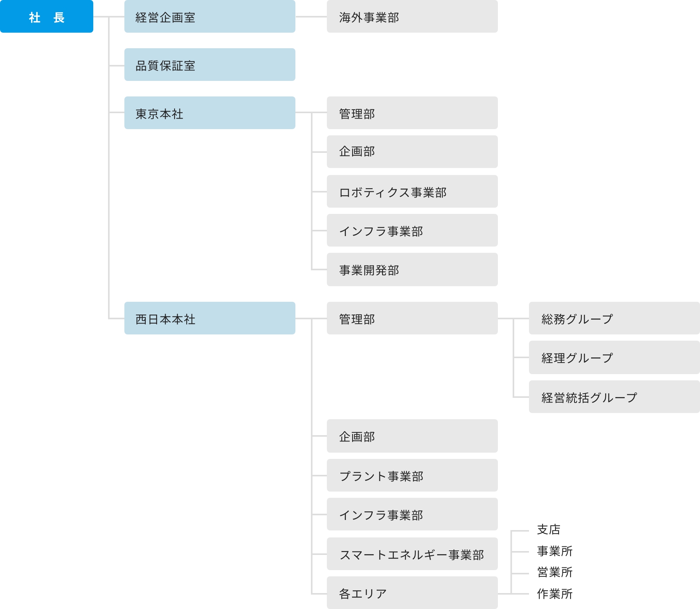
Task: Open the 総務グループ box
Action: (614, 318)
